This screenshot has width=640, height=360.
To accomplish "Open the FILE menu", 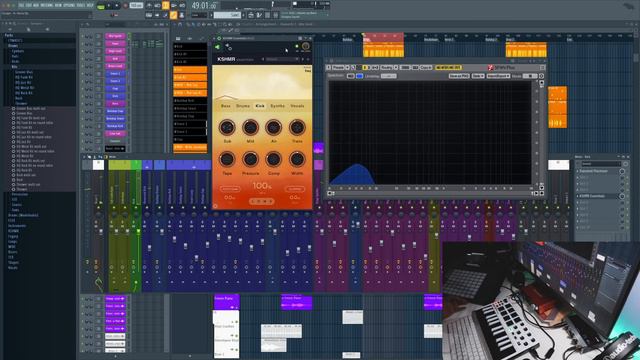I will tap(21, 5).
